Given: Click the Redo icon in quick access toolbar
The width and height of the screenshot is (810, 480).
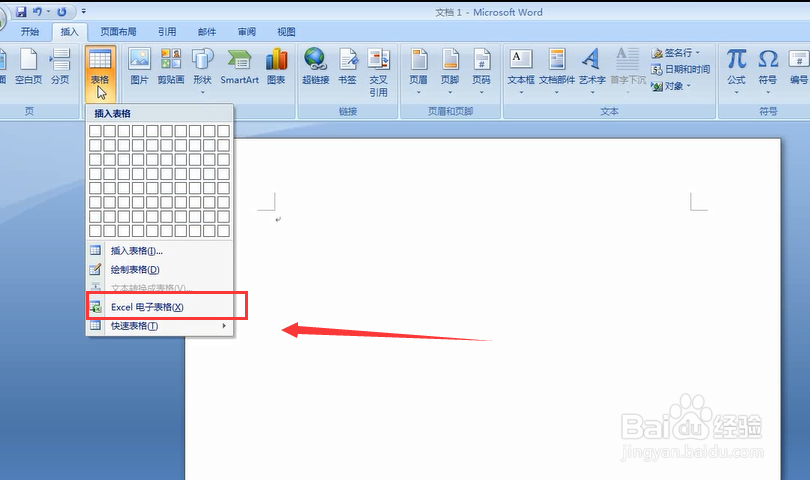Looking at the screenshot, I should coord(61,11).
